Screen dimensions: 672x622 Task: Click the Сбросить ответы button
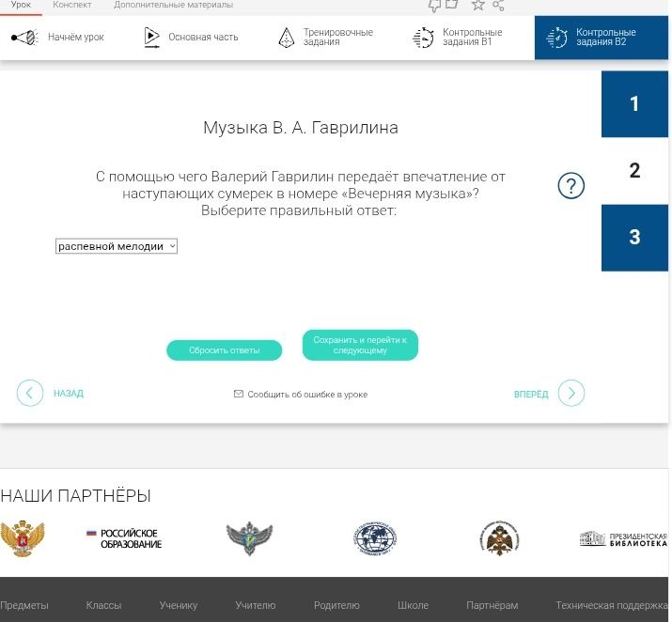click(x=224, y=350)
